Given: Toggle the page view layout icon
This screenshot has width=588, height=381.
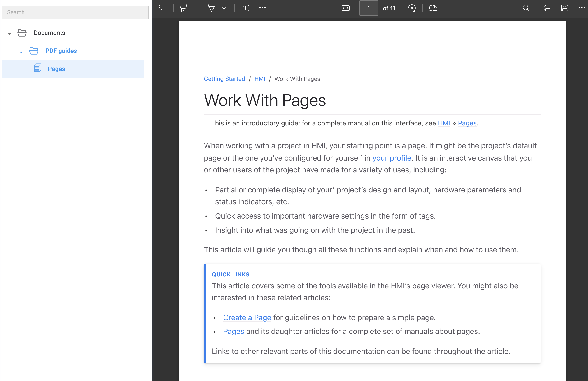Looking at the screenshot, I should (433, 8).
